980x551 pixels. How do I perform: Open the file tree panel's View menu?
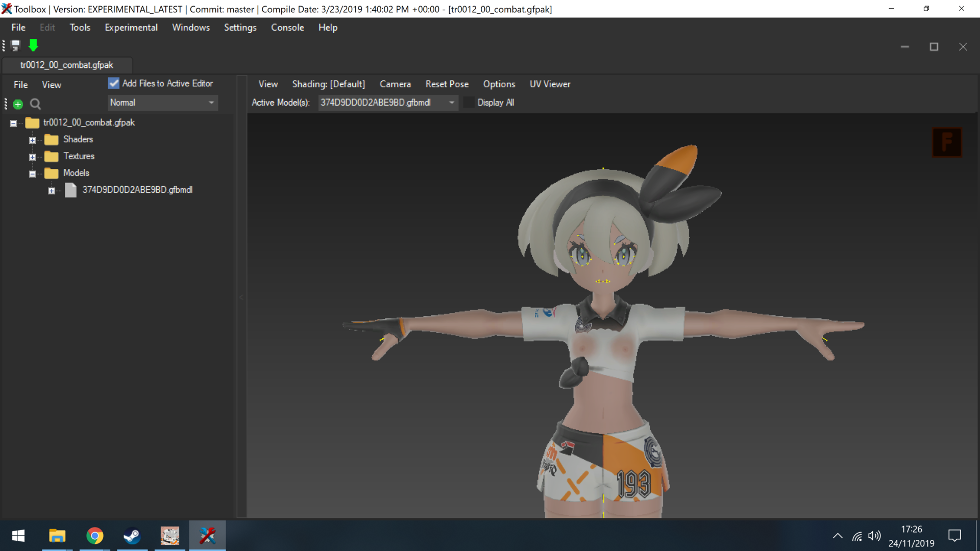[x=52, y=85]
